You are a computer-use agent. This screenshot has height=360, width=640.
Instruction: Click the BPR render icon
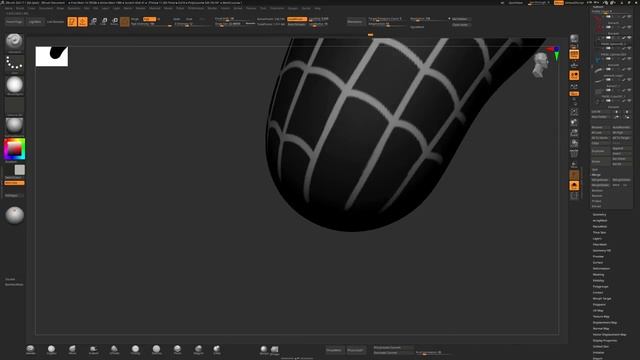click(x=574, y=40)
